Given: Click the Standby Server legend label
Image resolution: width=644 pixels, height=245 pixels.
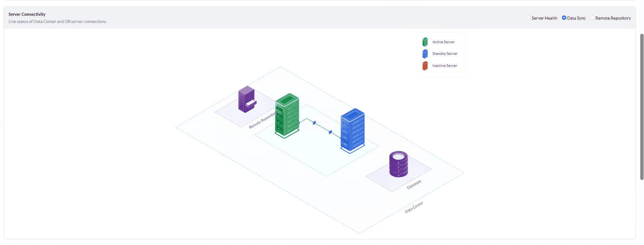Looking at the screenshot, I should point(445,54).
